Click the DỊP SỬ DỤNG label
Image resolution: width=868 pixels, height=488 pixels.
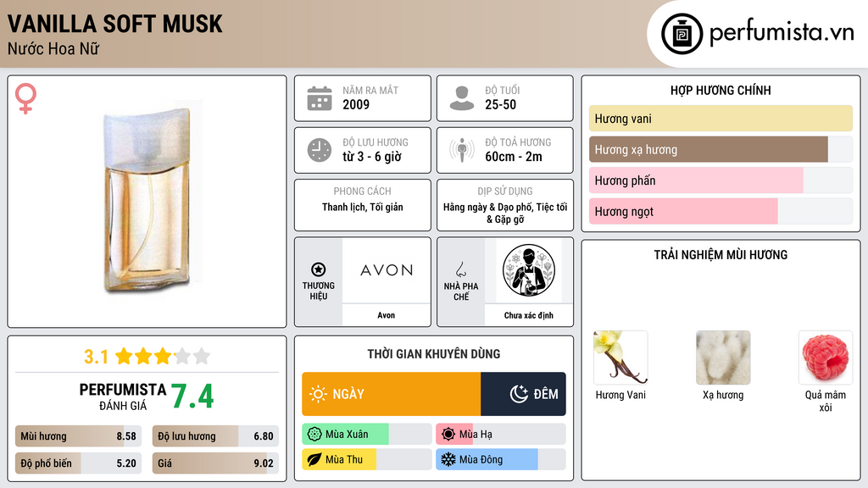click(505, 191)
